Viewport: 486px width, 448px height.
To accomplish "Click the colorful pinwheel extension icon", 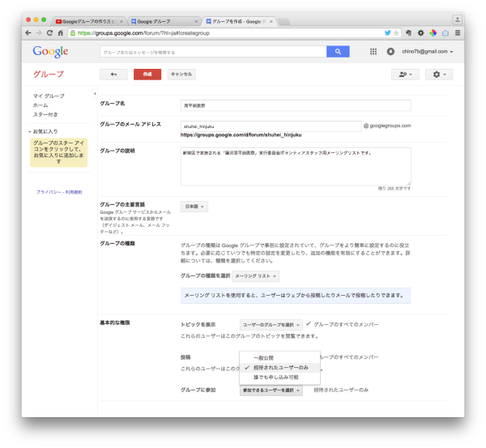I will (x=433, y=33).
